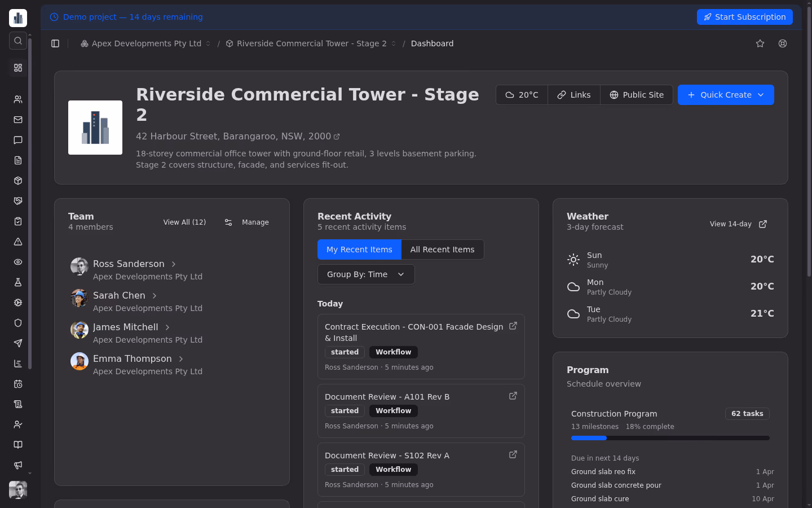Open the mail icon in sidebar
This screenshot has height=508, width=812.
point(18,120)
